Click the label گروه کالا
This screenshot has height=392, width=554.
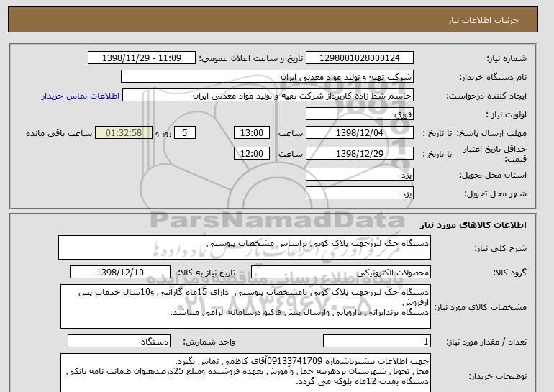coord(510,273)
